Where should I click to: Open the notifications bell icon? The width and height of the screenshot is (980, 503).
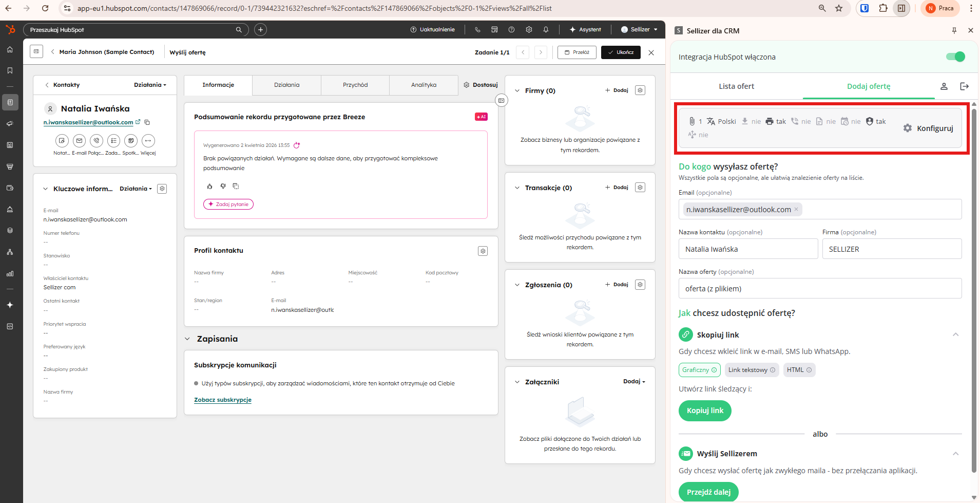[546, 30]
